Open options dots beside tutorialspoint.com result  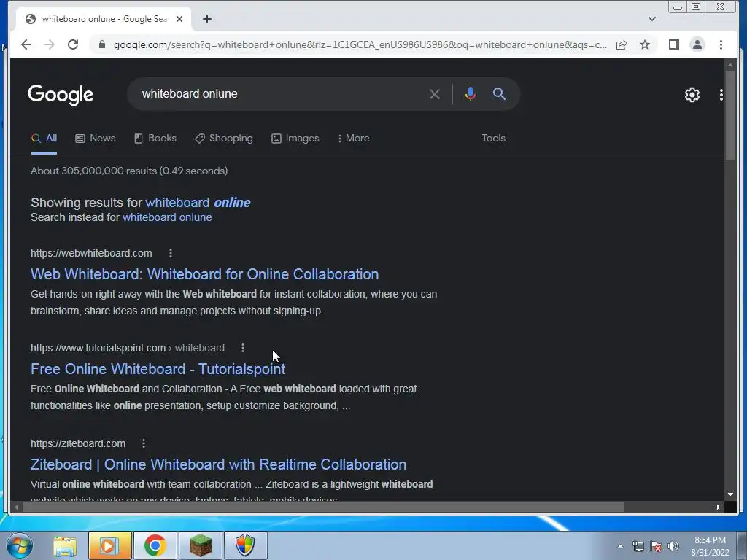[x=242, y=348]
